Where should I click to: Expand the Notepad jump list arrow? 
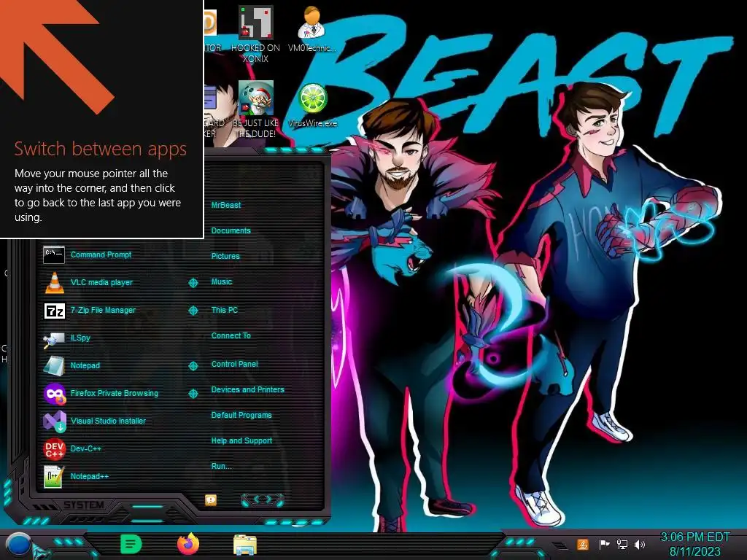click(x=193, y=366)
